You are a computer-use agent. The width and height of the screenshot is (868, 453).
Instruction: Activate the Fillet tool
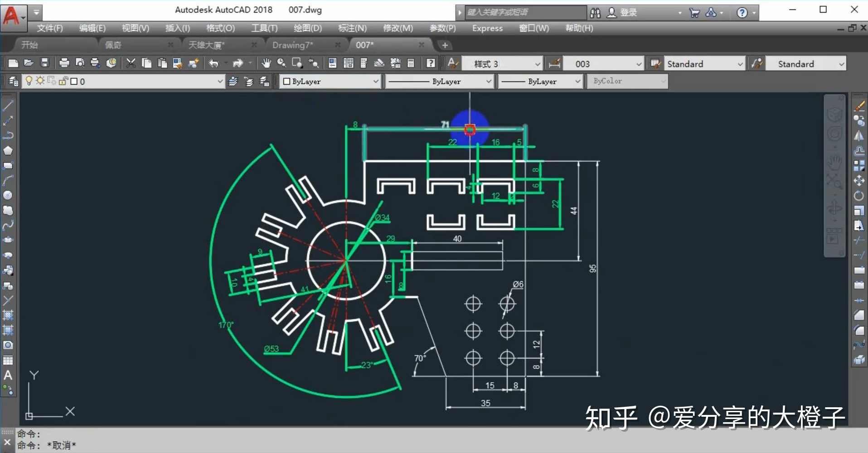(860, 330)
